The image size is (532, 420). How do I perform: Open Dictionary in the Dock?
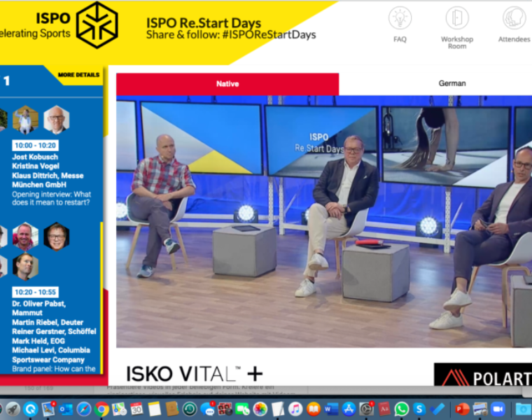pyautogui.click(x=384, y=409)
